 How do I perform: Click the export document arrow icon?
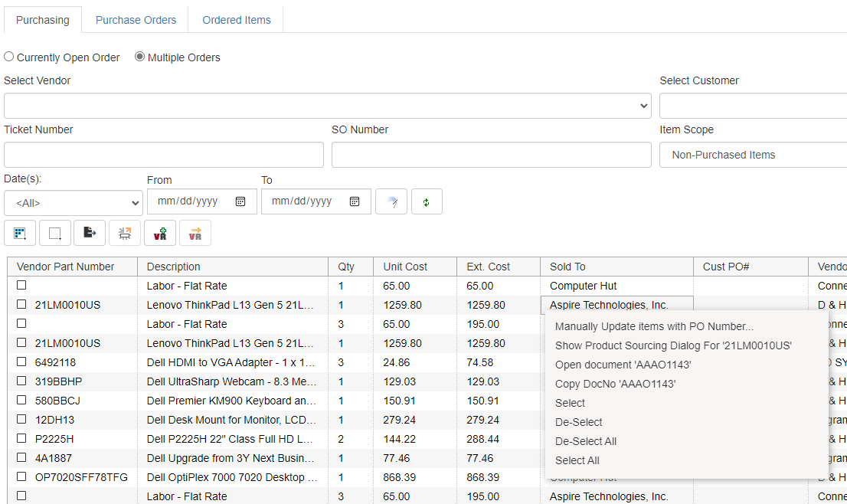tap(90, 234)
